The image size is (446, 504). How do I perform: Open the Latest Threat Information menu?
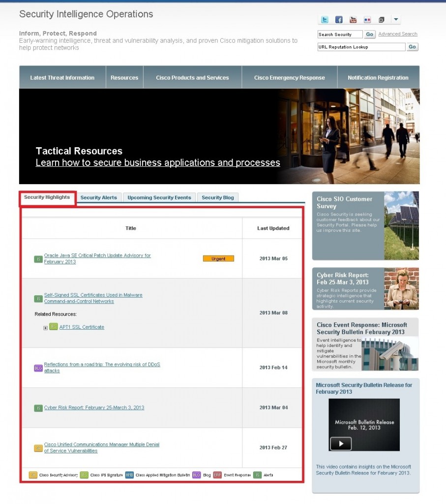tap(62, 78)
